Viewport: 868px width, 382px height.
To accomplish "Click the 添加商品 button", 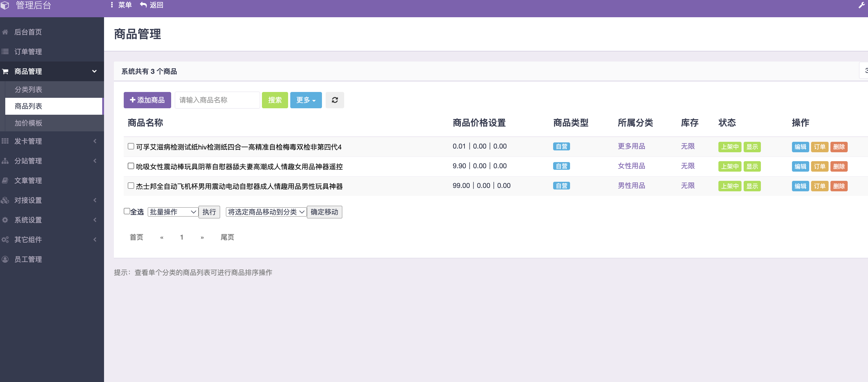I will (x=147, y=100).
